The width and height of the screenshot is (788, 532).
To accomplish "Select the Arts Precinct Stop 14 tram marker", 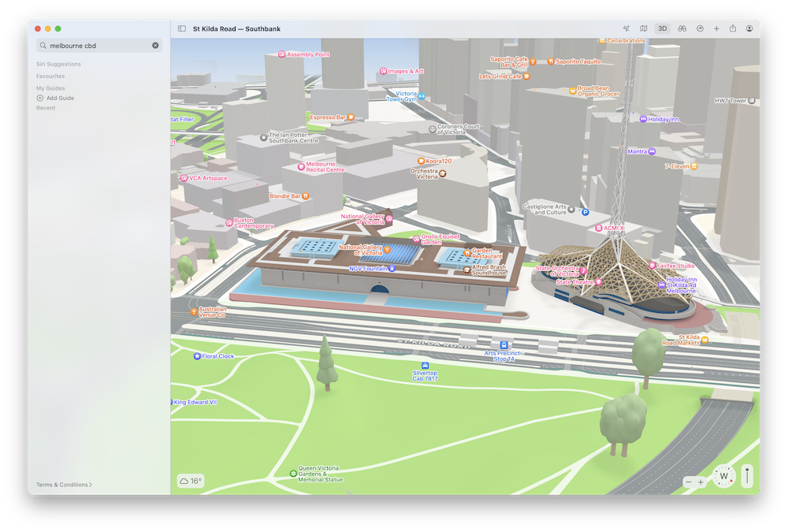I will pyautogui.click(x=504, y=344).
